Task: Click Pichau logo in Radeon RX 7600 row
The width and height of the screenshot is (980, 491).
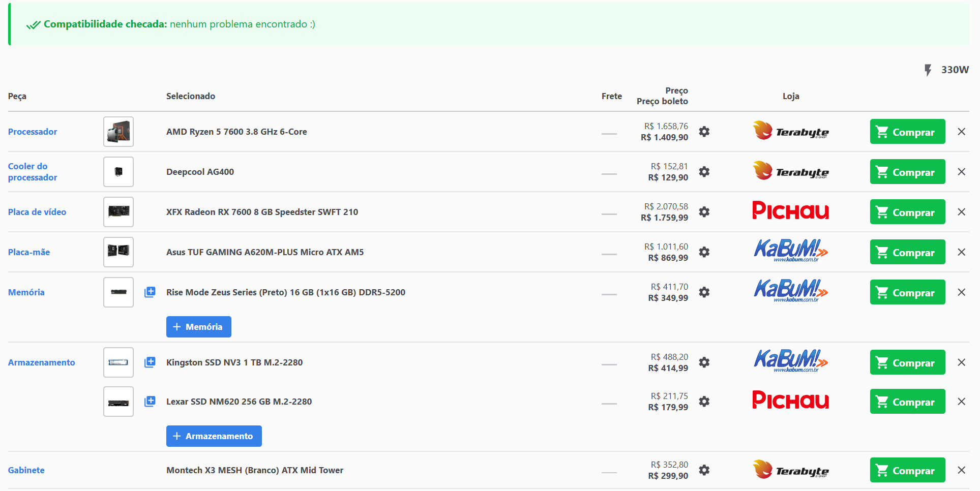Action: point(791,211)
